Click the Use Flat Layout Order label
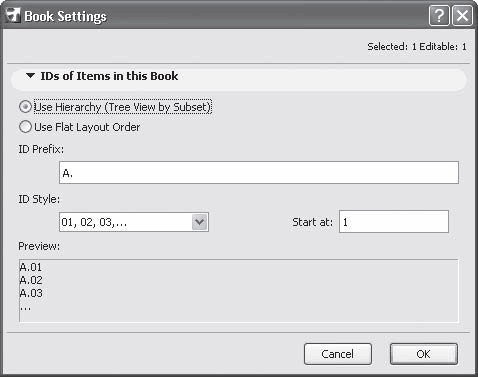This screenshot has height=377, width=478. [x=87, y=127]
